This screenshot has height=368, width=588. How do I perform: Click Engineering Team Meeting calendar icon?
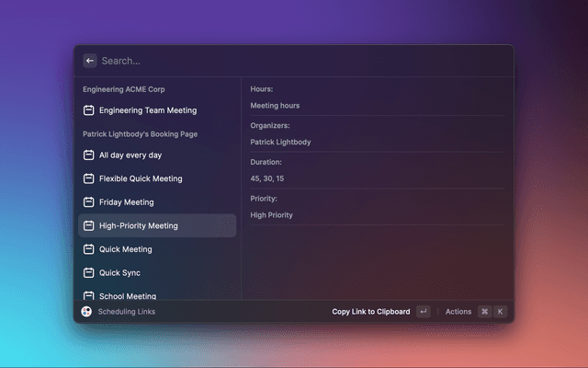88,110
